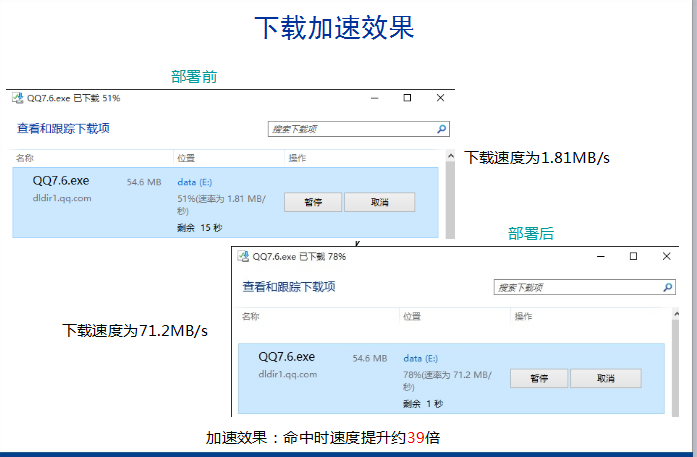The width and height of the screenshot is (697, 457).
Task: Click the 取消 button in the 78% download window
Action: tap(605, 378)
